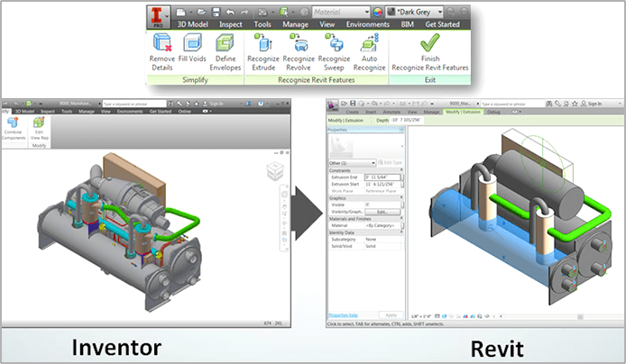Click the Open icon in Revit toolbar

[x=345, y=104]
